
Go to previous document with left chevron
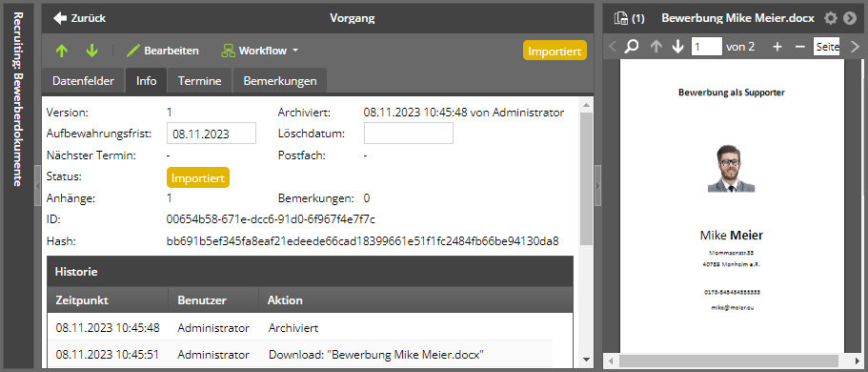pyautogui.click(x=613, y=47)
